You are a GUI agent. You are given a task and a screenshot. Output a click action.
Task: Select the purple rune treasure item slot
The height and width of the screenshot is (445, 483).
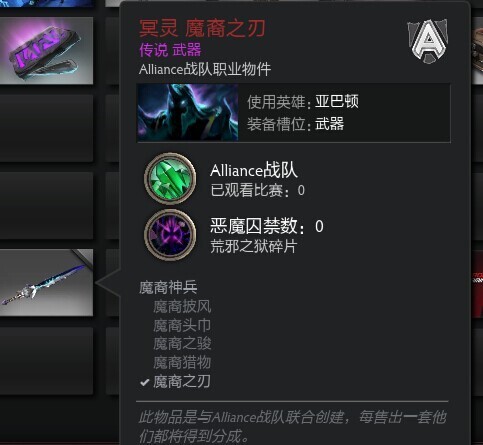pos(46,50)
